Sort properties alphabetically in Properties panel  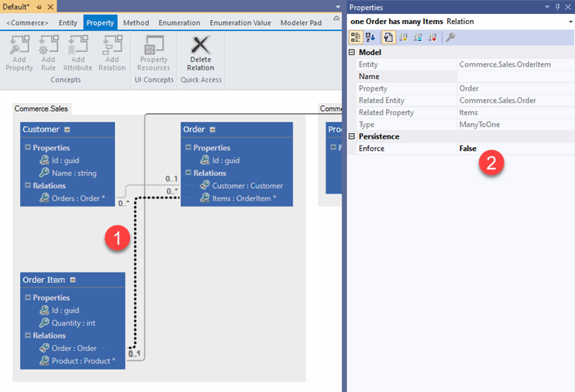[x=371, y=37]
